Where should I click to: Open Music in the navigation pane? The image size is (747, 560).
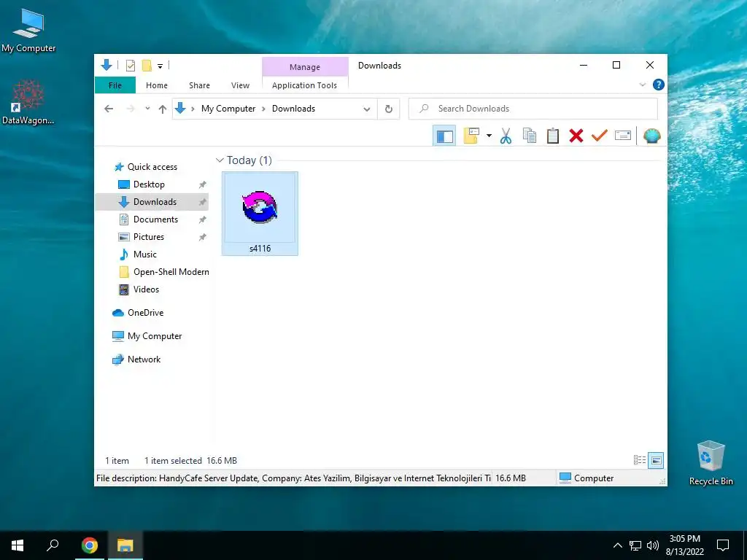coord(145,254)
